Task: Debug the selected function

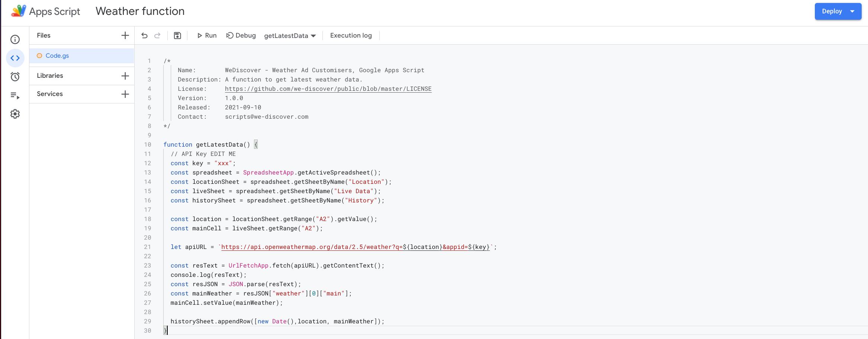Action: 241,35
